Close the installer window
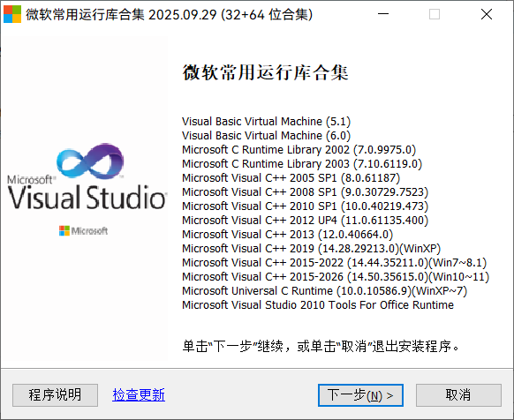Viewport: 514px width, 420px height. 487,14
